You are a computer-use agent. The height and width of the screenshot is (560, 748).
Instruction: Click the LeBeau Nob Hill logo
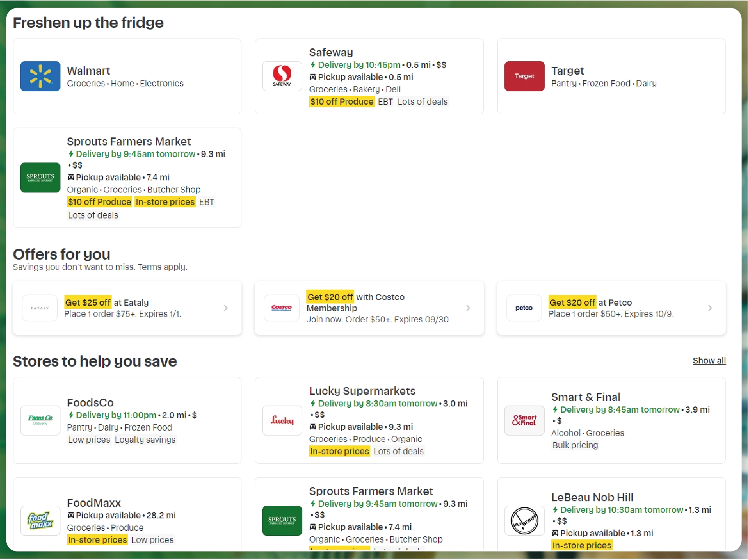coord(524,521)
